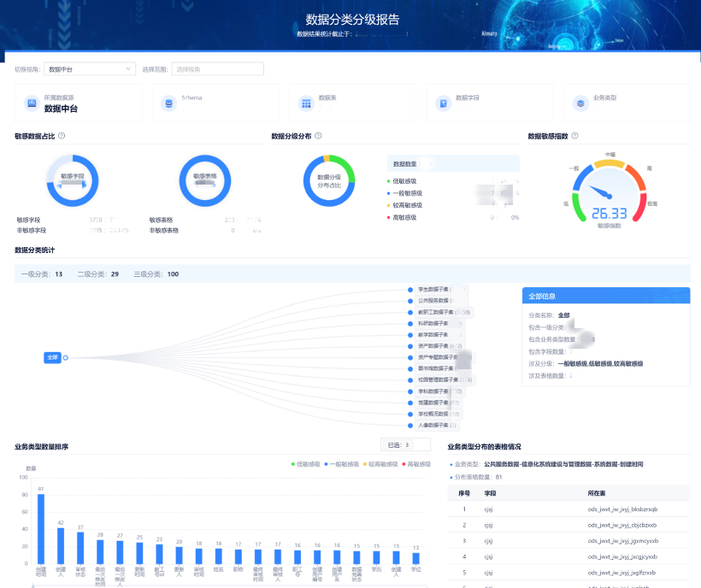Image resolution: width=701 pixels, height=588 pixels.
Task: Click the node dot for 公共服务数据
Action: tap(410, 301)
